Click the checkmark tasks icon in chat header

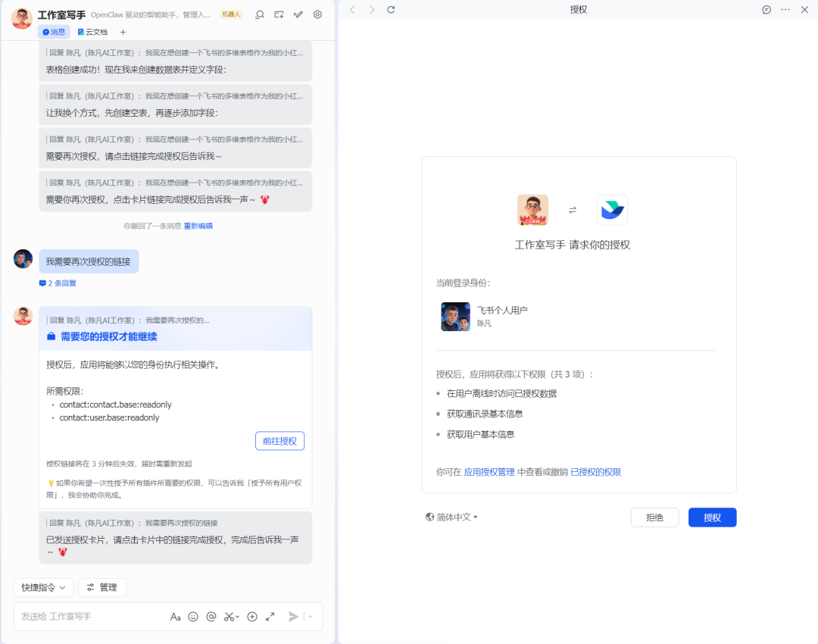pyautogui.click(x=298, y=14)
